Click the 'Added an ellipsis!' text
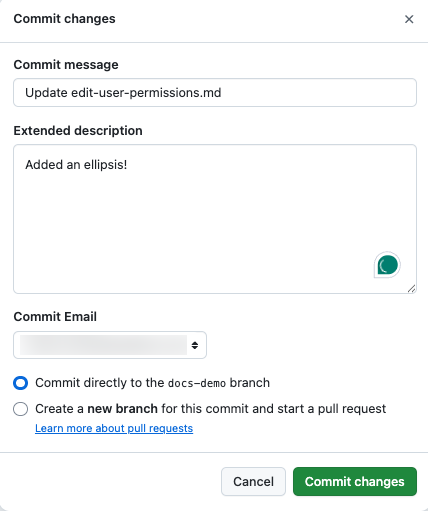The height and width of the screenshot is (511, 428). [76, 165]
